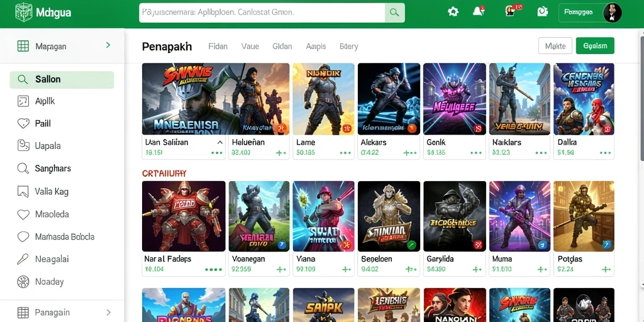This screenshot has height=322, width=644.
Task: Switch to the Bdery tab
Action: [348, 47]
